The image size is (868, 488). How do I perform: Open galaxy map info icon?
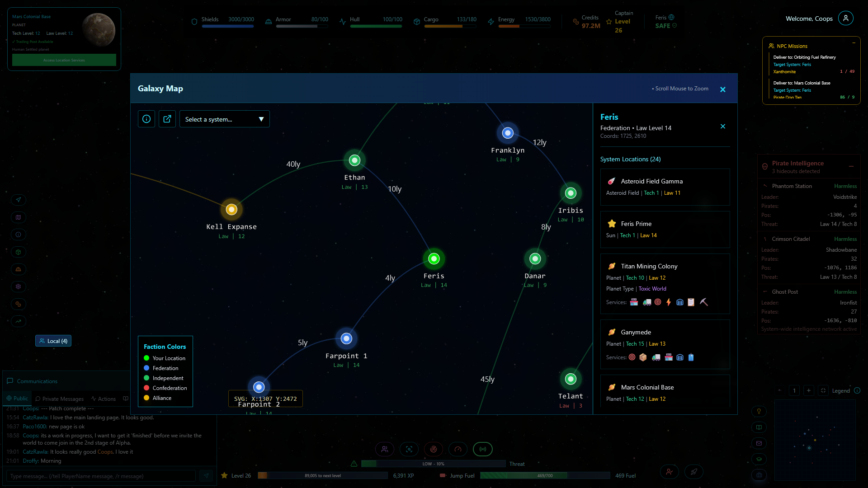[x=146, y=119]
